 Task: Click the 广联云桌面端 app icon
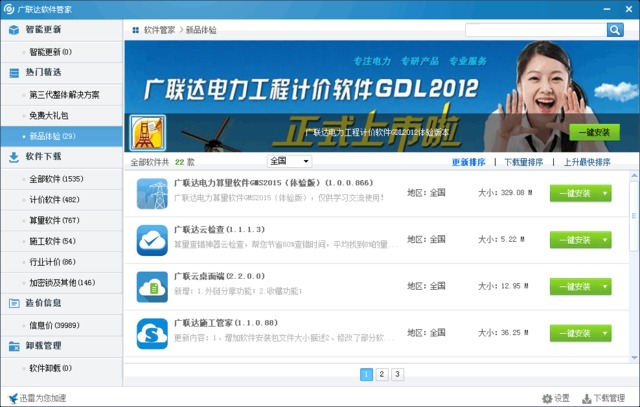tap(152, 287)
